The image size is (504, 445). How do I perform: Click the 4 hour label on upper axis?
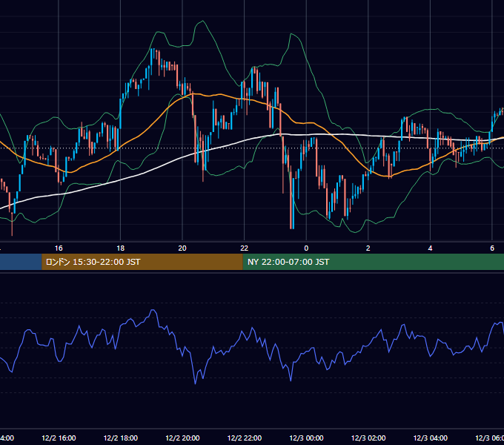(430, 248)
